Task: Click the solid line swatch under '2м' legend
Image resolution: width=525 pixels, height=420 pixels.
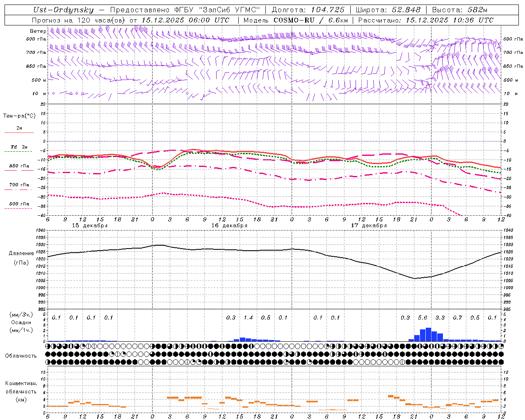Action: click(x=19, y=133)
